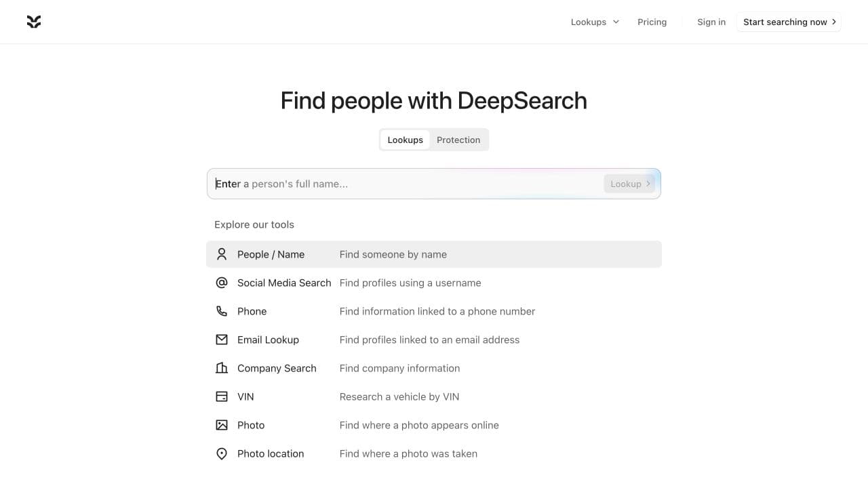Click 'Find company information' description

click(399, 368)
